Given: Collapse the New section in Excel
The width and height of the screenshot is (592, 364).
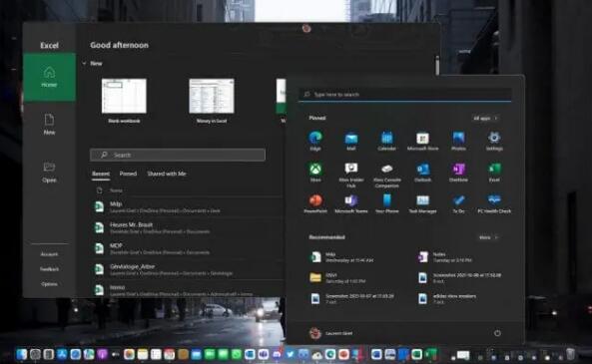Looking at the screenshot, I should click(84, 64).
